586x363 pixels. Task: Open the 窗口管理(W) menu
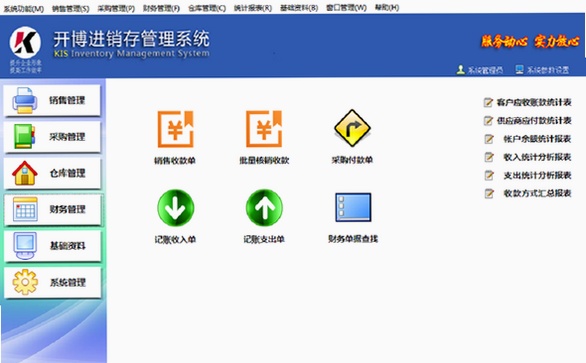[x=346, y=8]
